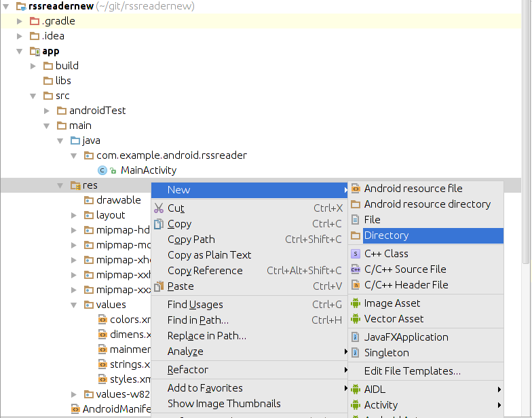Click the Image Asset android icon
Image resolution: width=532 pixels, height=418 pixels.
(356, 303)
